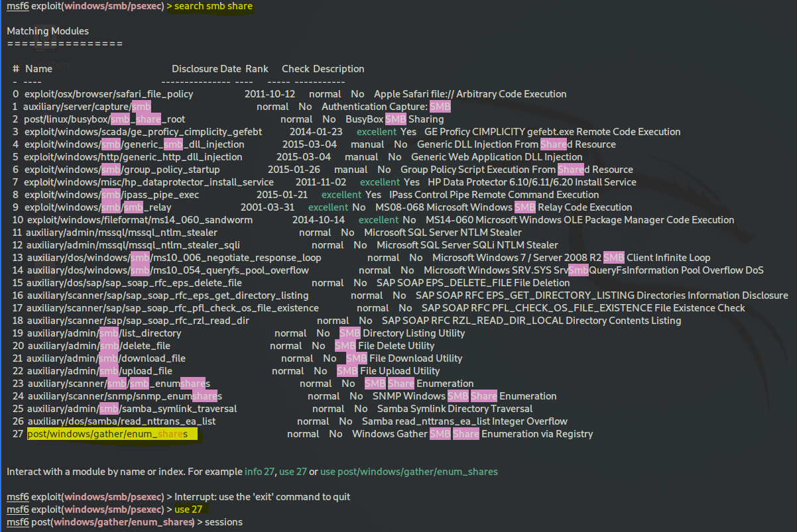Click green 'use post/windows/gather/enum_shares' example text
The width and height of the screenshot is (797, 532).
408,472
